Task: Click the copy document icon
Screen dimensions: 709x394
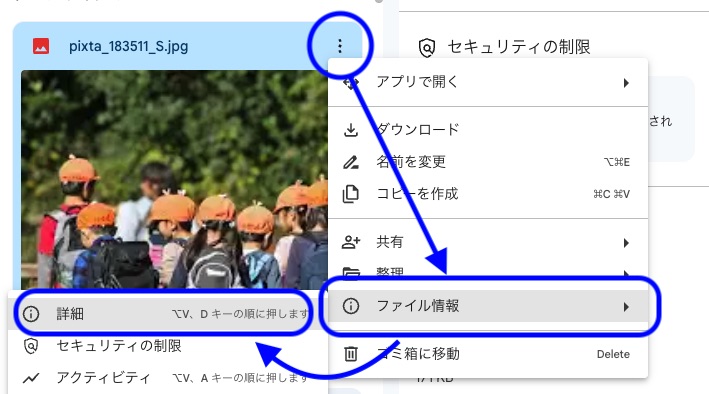Action: click(x=351, y=194)
